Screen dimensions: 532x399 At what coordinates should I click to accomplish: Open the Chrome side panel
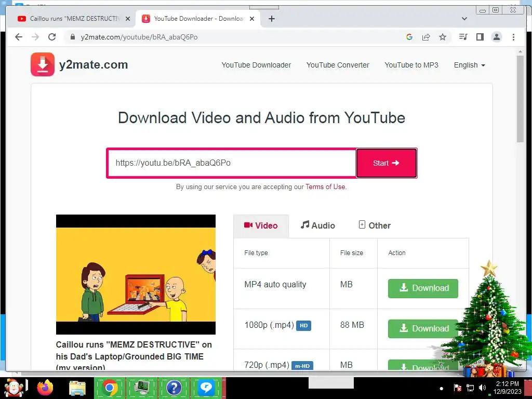[x=480, y=37]
